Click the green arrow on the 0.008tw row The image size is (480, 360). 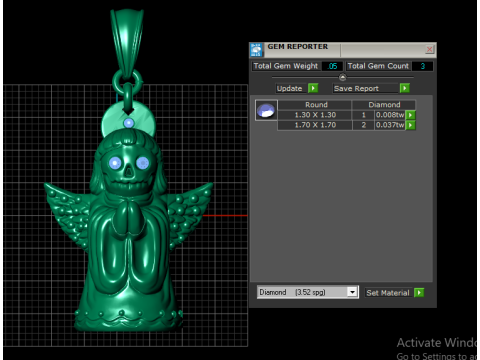point(411,115)
